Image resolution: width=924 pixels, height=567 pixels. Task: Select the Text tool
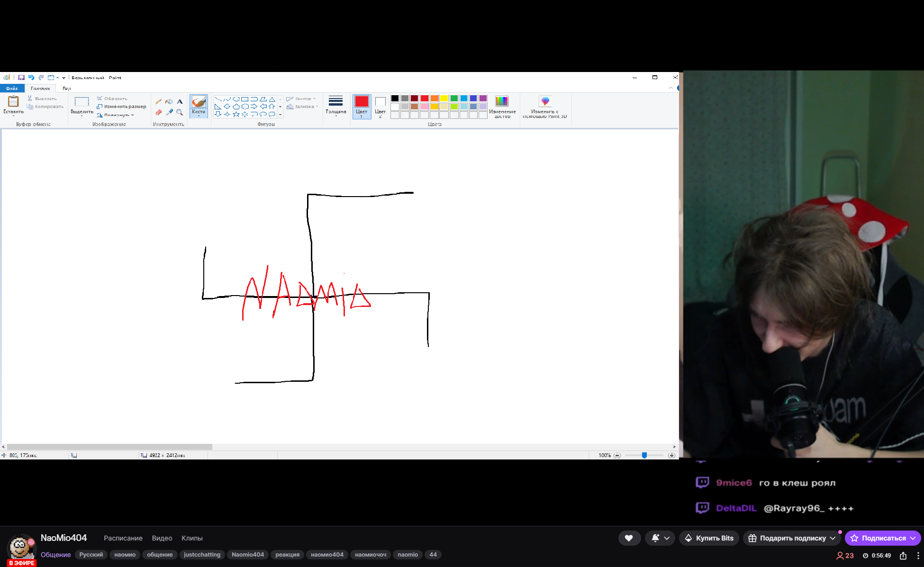(180, 101)
